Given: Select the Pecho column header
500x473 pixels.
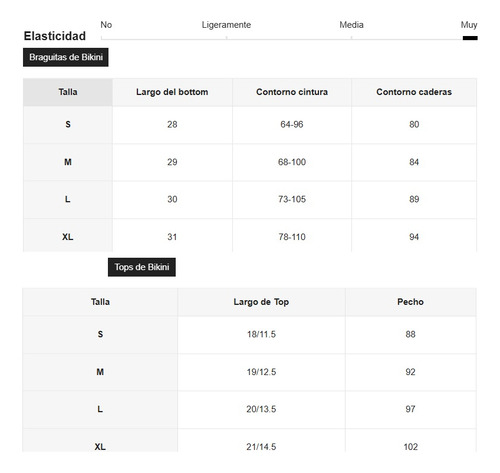Looking at the screenshot, I should pos(410,302).
